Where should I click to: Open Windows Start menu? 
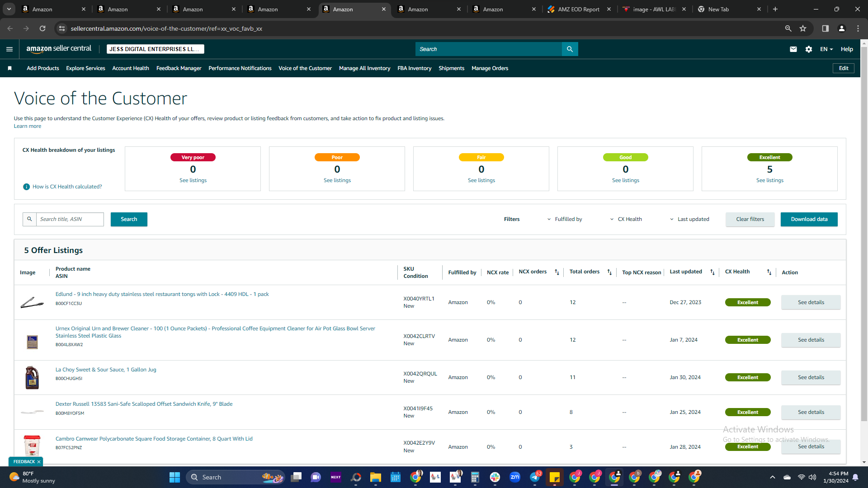pyautogui.click(x=175, y=477)
